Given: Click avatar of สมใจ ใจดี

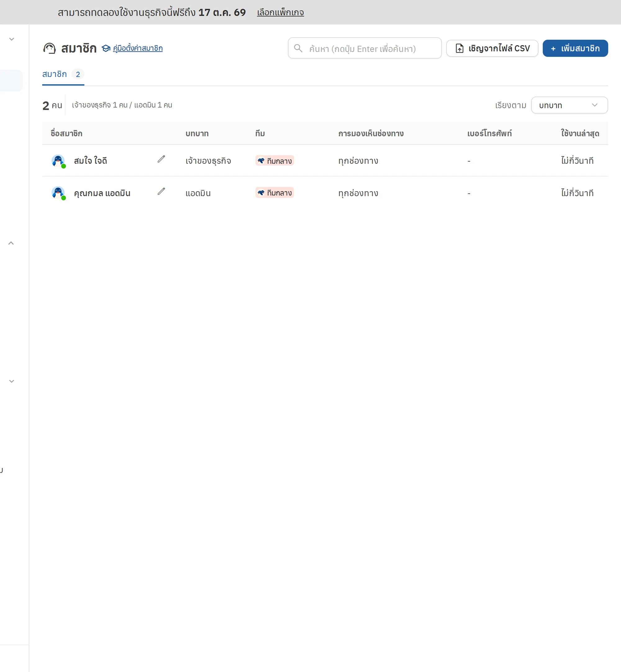Looking at the screenshot, I should coord(58,161).
